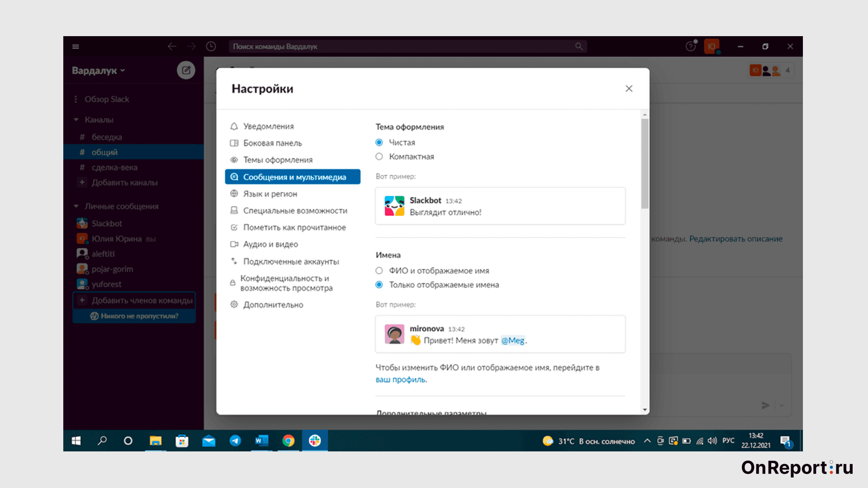Select ФИО и отображаемое имя option

pos(379,271)
